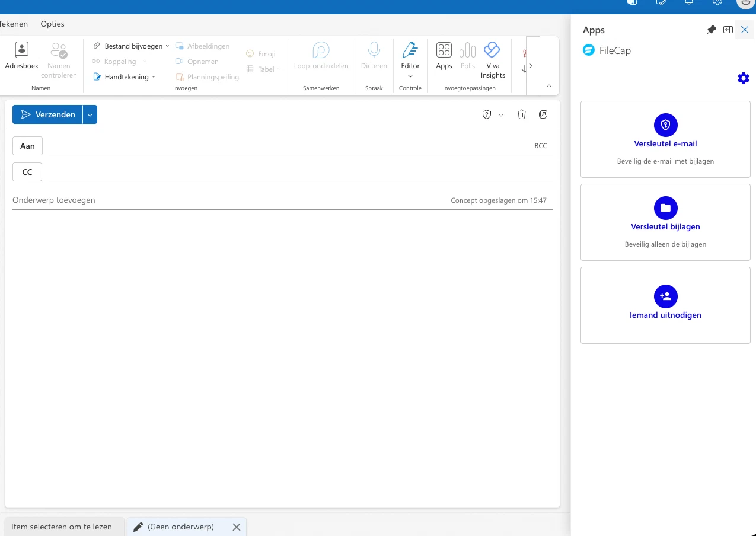The width and height of the screenshot is (756, 536).
Task: Start Dicteren microphone dictation
Action: [374, 56]
